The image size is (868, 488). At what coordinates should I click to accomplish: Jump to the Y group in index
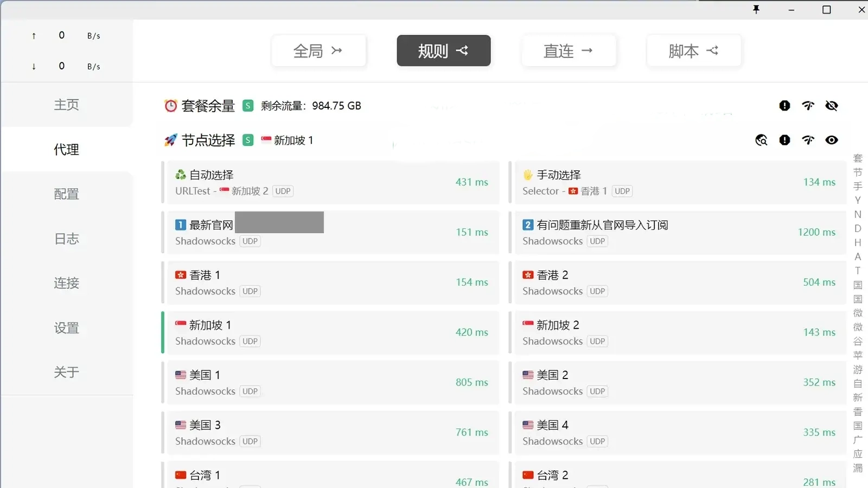pyautogui.click(x=858, y=200)
